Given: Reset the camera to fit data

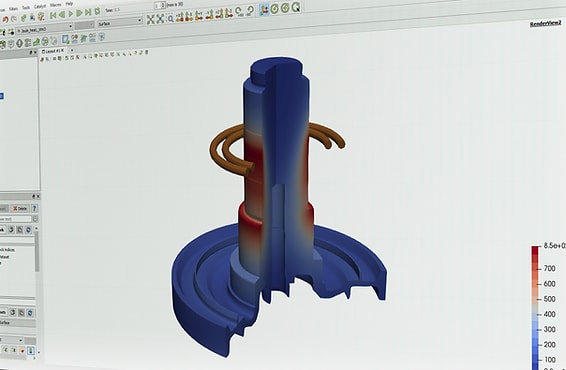Looking at the screenshot, I should point(150,19).
